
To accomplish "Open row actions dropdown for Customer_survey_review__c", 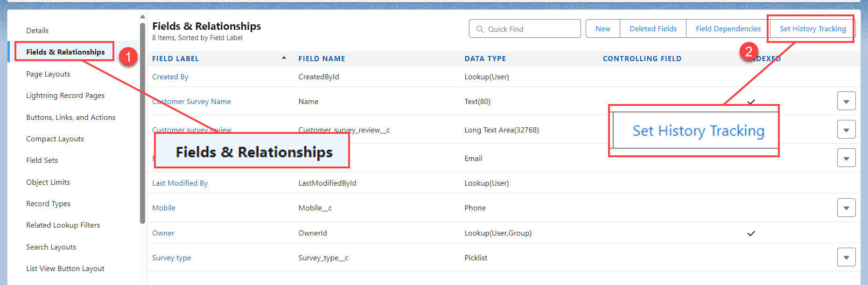I will 846,130.
